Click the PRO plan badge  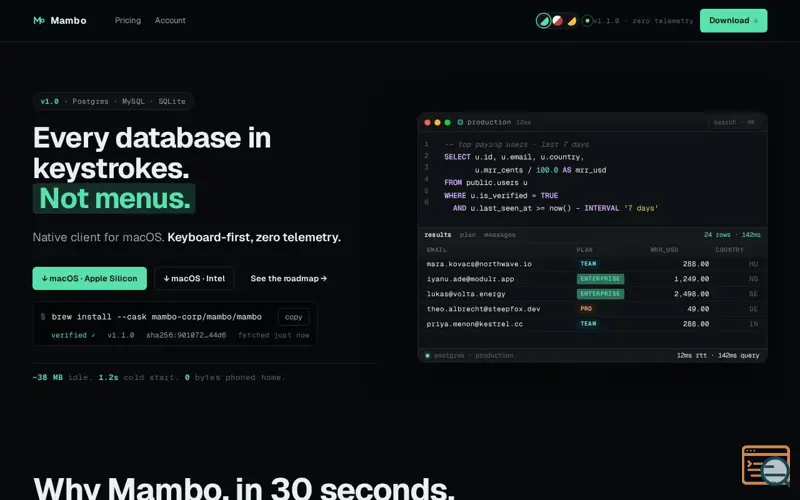click(586, 309)
